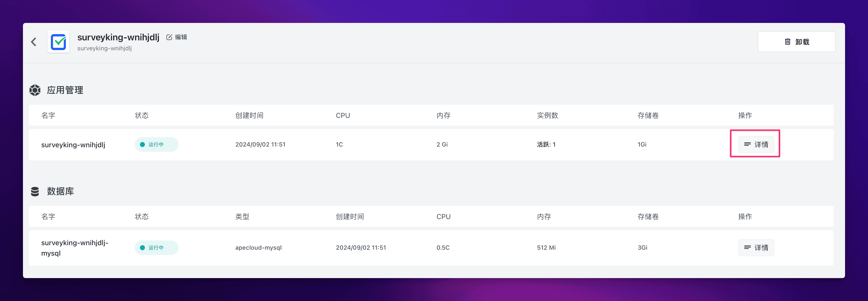Click the SurveyKing checkmark app logo
Viewport: 868px width, 301px height.
click(58, 42)
